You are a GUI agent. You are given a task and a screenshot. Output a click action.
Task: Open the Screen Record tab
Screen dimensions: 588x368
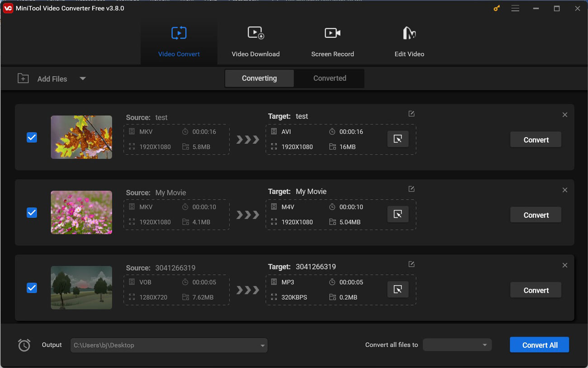pyautogui.click(x=332, y=43)
